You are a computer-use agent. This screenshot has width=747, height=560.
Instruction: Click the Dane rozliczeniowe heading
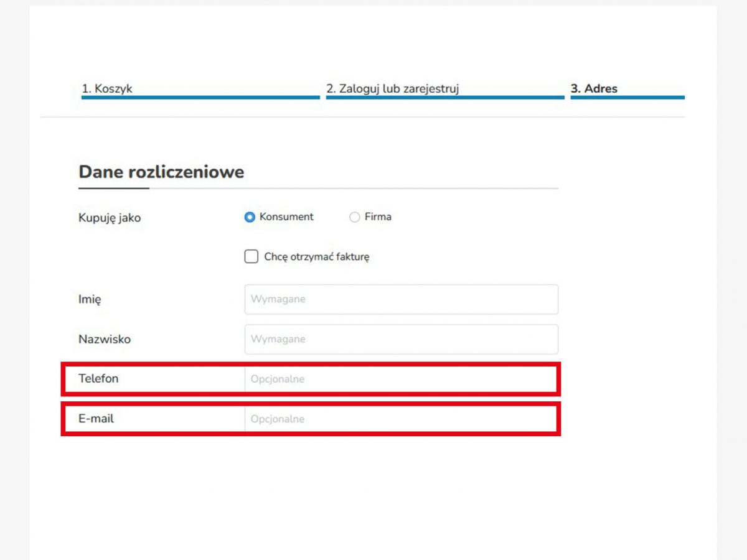(161, 172)
